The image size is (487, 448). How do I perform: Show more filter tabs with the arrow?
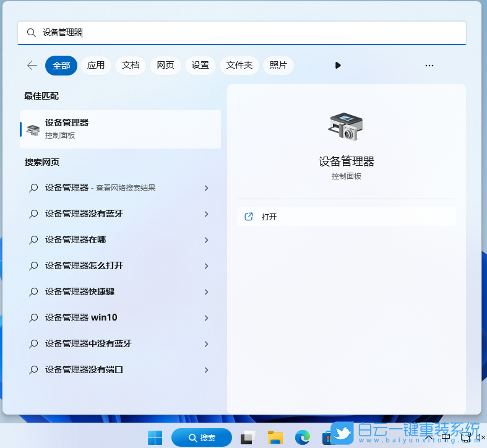pyautogui.click(x=338, y=66)
